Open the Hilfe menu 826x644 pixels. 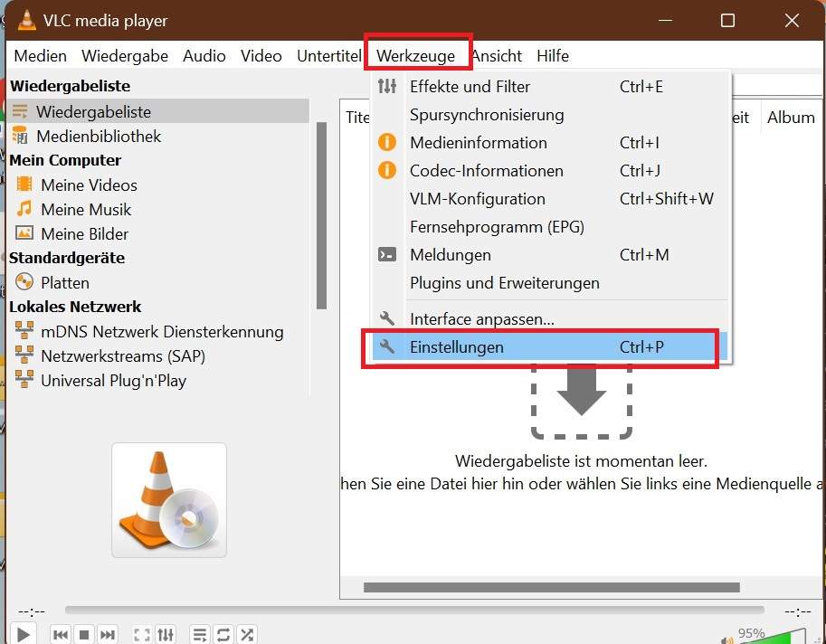[553, 55]
